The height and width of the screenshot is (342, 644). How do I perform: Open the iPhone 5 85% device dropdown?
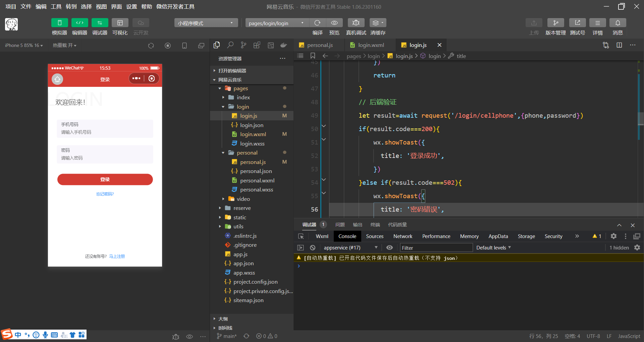[x=24, y=45]
